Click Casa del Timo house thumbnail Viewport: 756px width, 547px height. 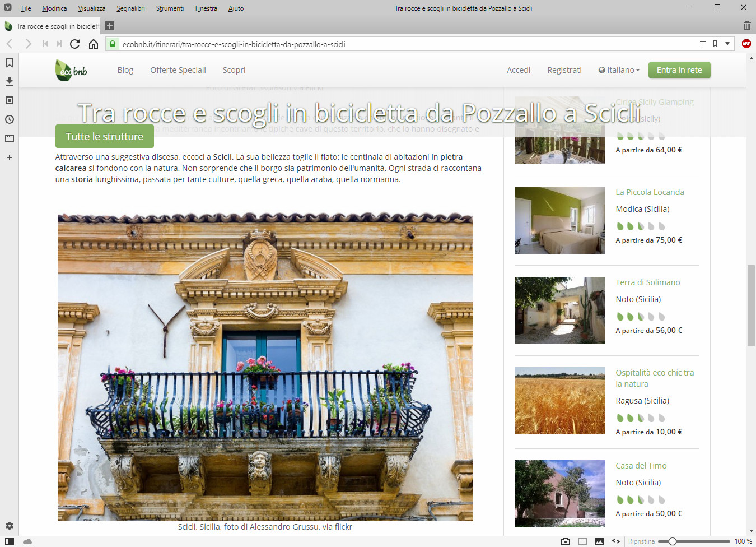point(560,494)
